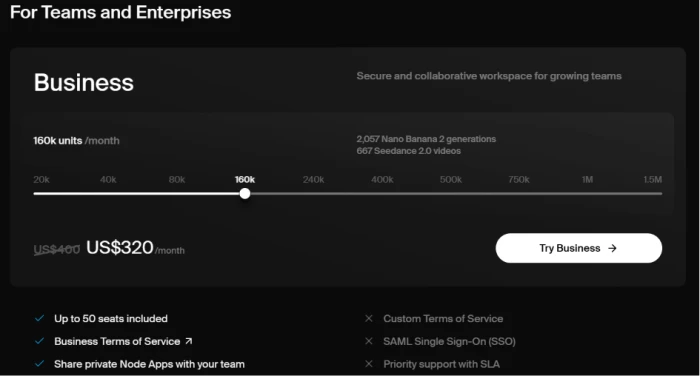Viewport: 700px width, 376px height.
Task: Select the 20k units slider mark
Action: pos(42,180)
